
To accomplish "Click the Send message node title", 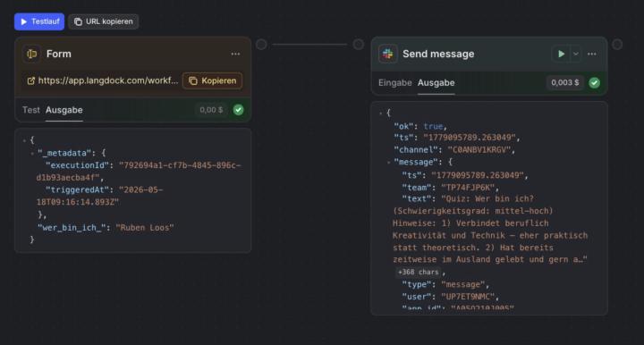I will pyautogui.click(x=438, y=54).
